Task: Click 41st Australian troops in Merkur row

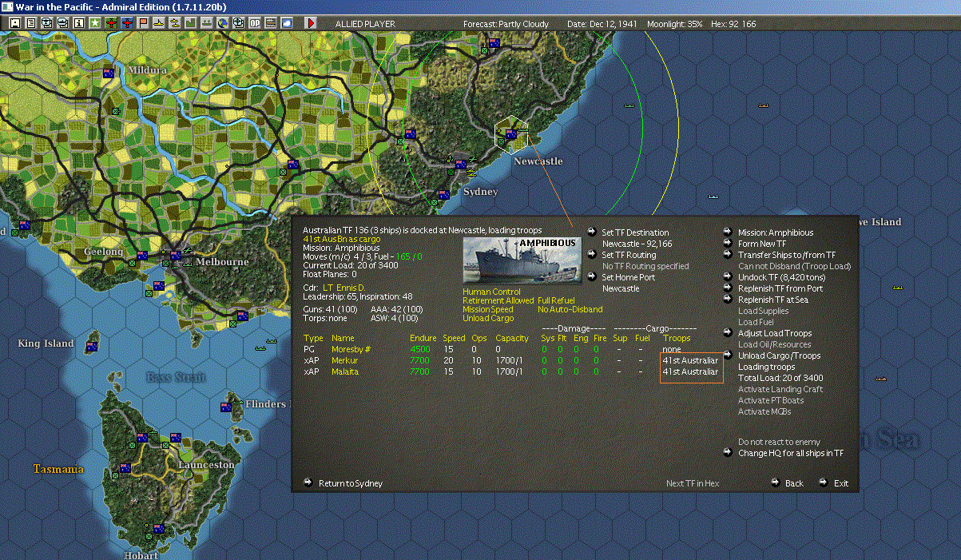Action: pos(691,360)
